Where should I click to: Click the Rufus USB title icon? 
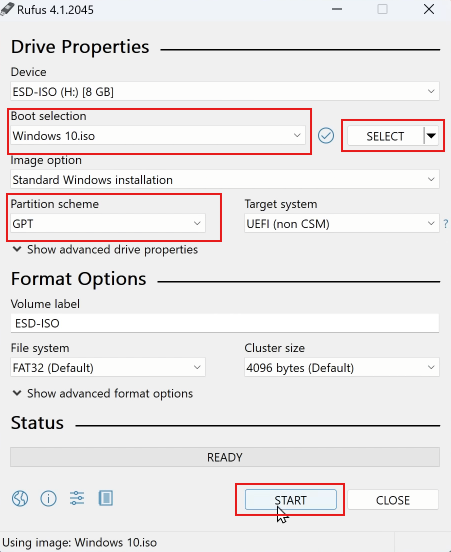tap(7, 9)
